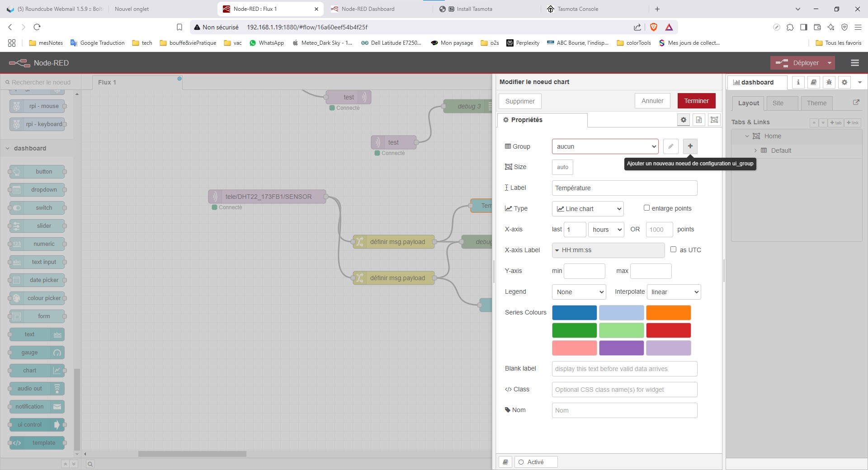
Task: Select the ui control node in palette
Action: [x=37, y=425]
